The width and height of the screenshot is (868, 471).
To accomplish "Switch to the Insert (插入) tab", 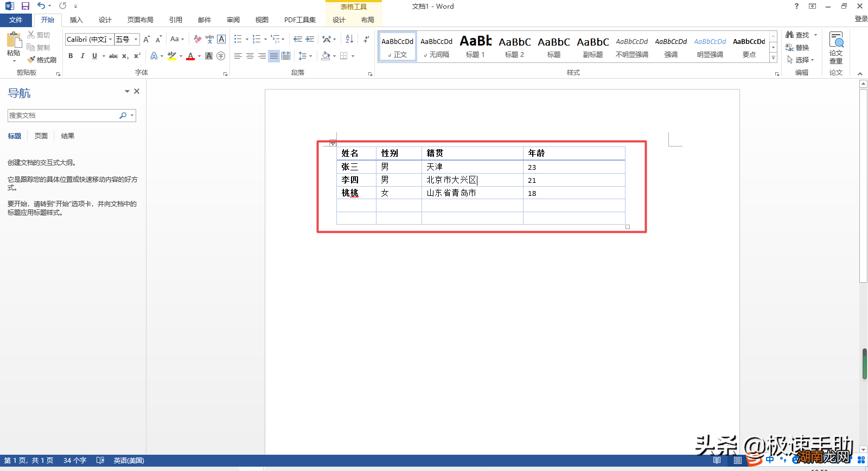I will (76, 20).
